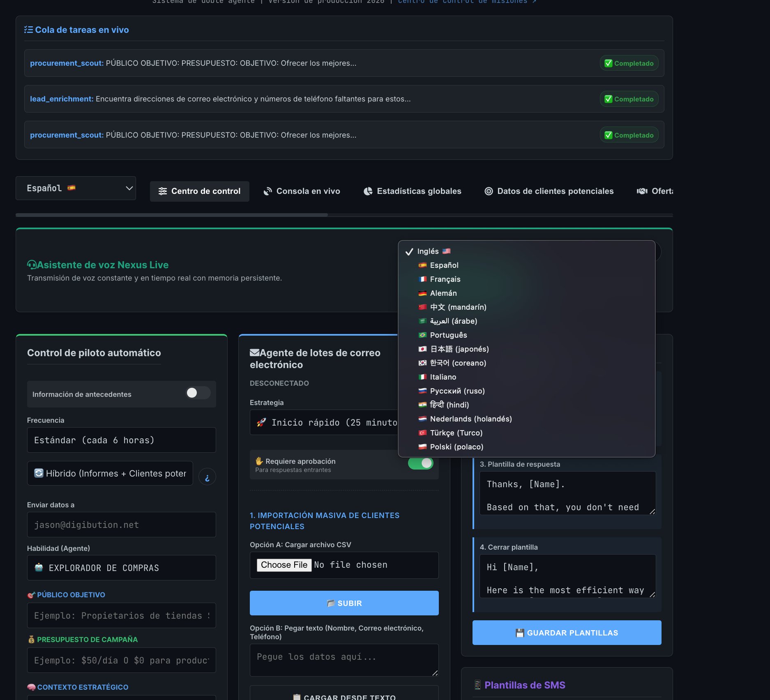Open Estadísticas globales tab
Viewport: 770px width, 700px height.
click(413, 191)
